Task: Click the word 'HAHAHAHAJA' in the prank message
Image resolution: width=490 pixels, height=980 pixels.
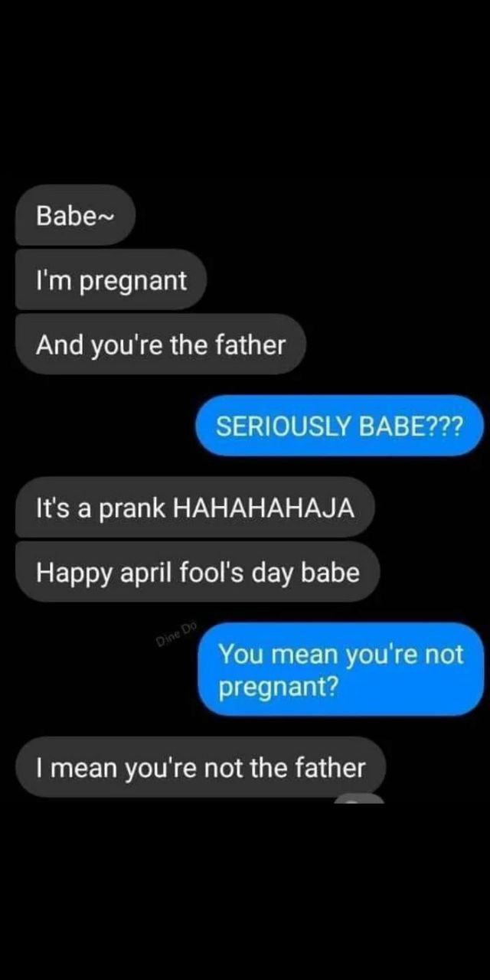Action: tap(264, 507)
